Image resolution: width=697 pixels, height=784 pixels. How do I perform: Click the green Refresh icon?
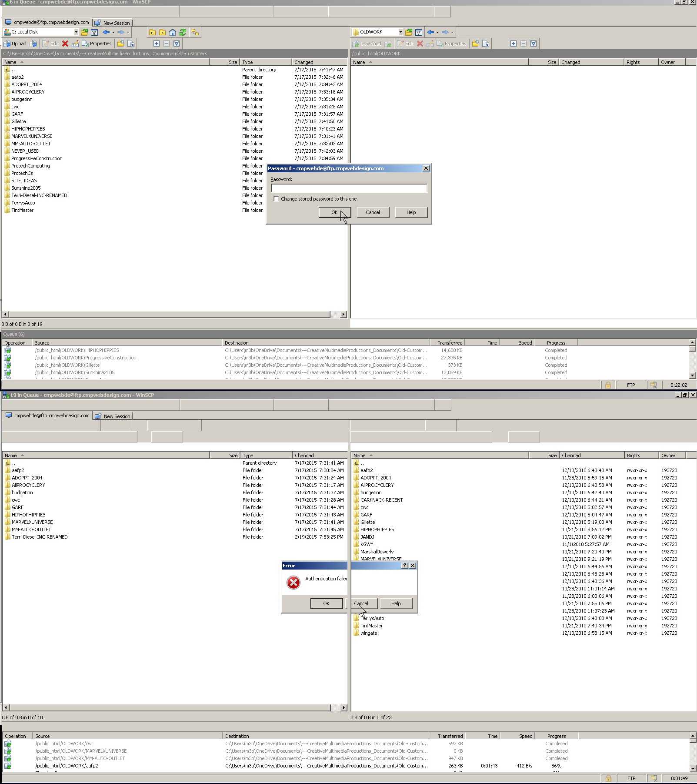(183, 32)
